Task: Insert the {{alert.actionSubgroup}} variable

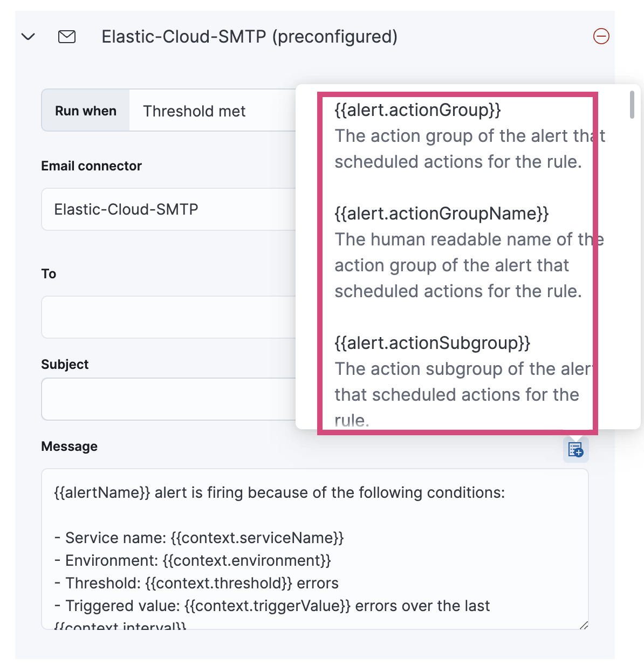Action: point(432,343)
